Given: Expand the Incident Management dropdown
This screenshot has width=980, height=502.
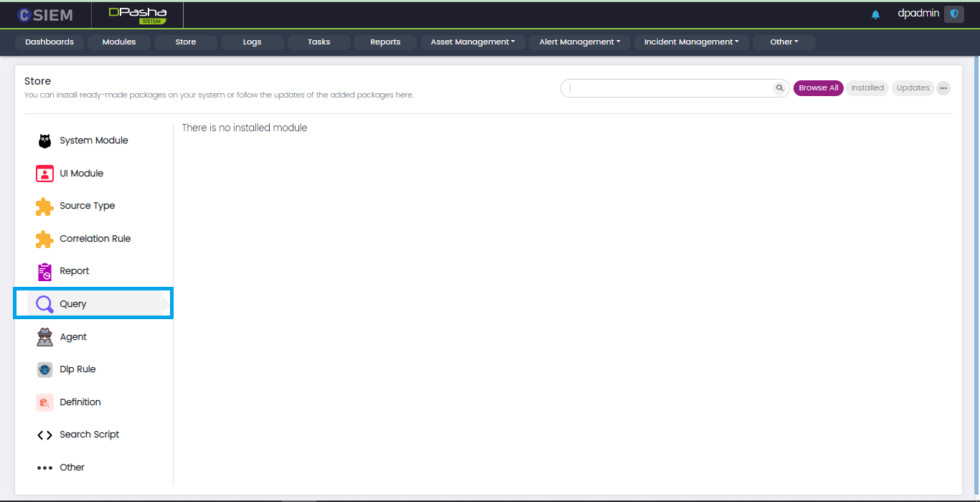Looking at the screenshot, I should (x=691, y=42).
